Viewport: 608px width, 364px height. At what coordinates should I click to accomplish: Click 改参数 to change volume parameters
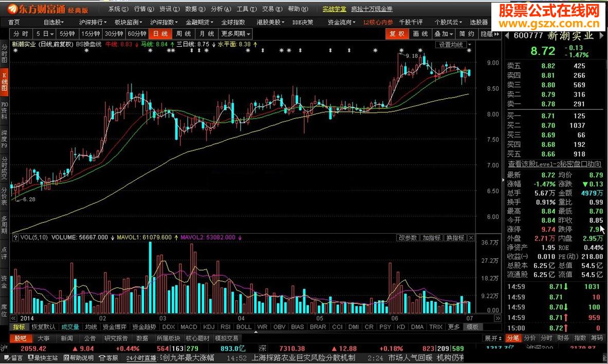pos(408,238)
